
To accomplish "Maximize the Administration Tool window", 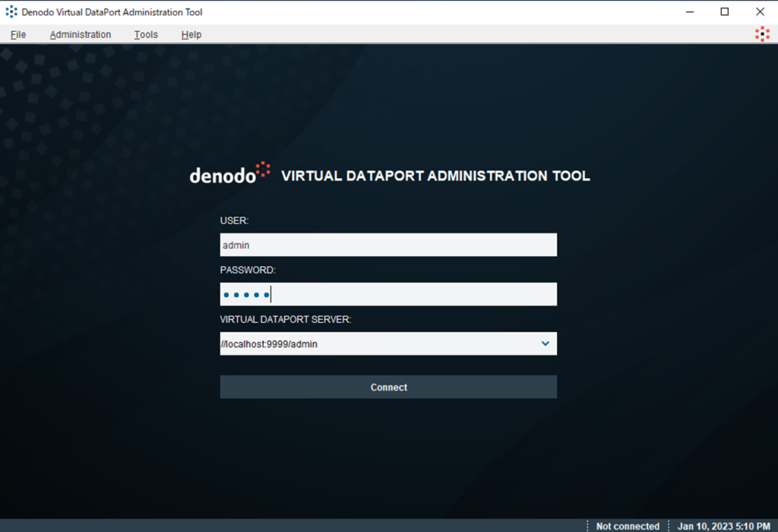I will 725,12.
